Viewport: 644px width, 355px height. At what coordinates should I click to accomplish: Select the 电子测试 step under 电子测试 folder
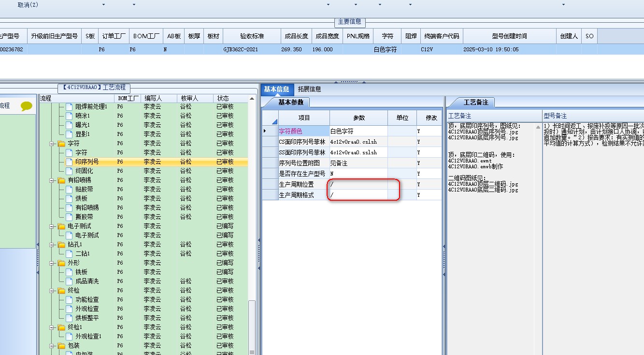87,235
